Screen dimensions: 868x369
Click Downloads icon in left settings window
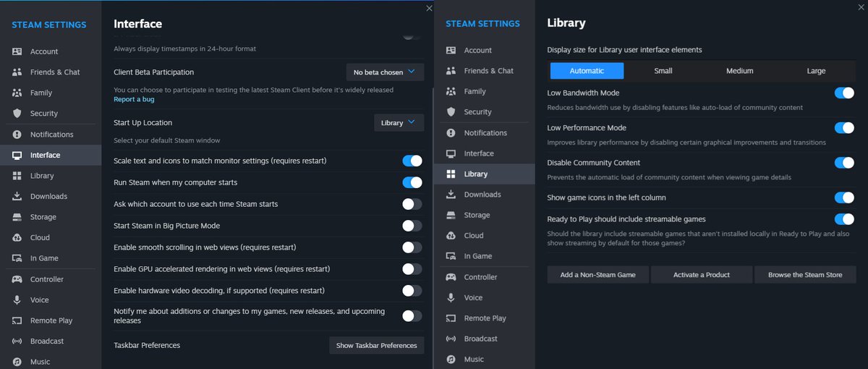coord(17,196)
